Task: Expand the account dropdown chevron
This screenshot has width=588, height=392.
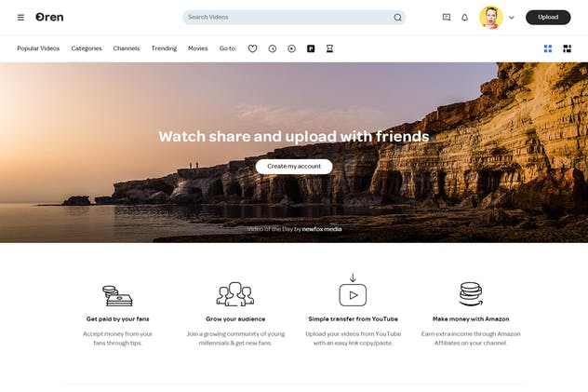Action: [512, 18]
